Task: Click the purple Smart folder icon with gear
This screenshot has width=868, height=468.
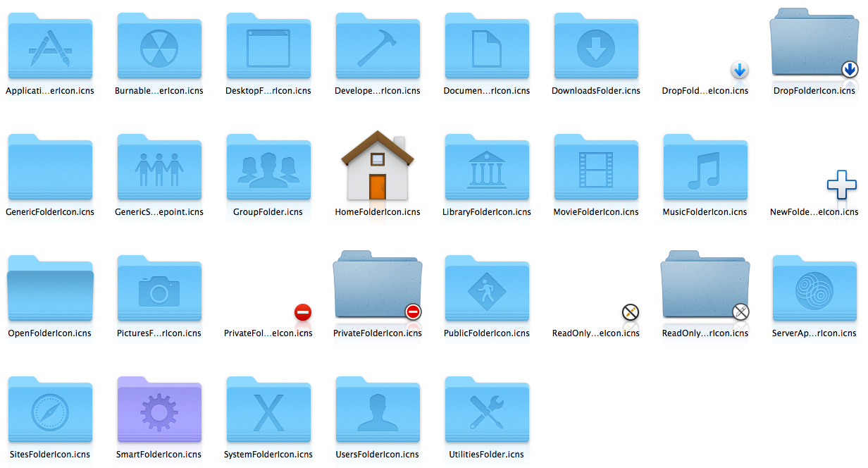Action: click(159, 409)
